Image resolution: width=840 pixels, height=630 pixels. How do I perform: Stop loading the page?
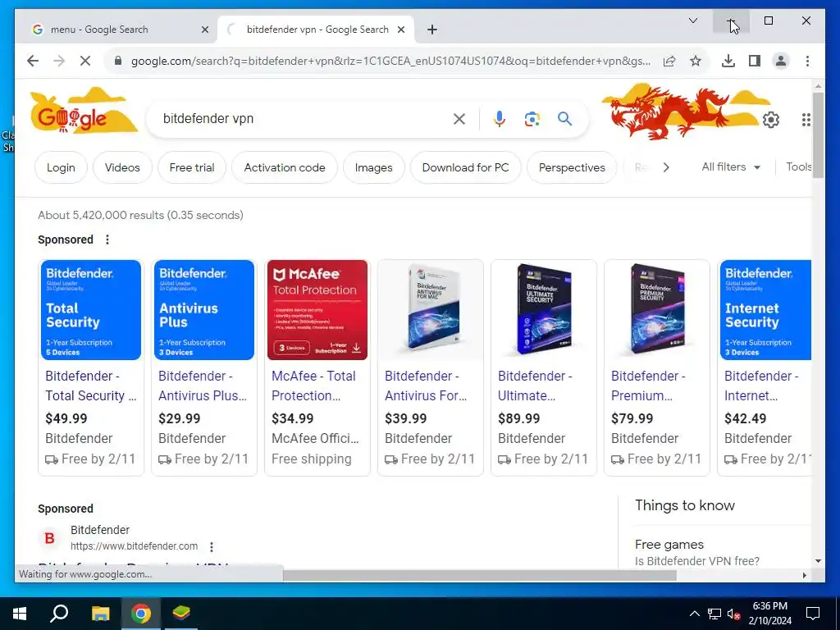click(x=85, y=61)
